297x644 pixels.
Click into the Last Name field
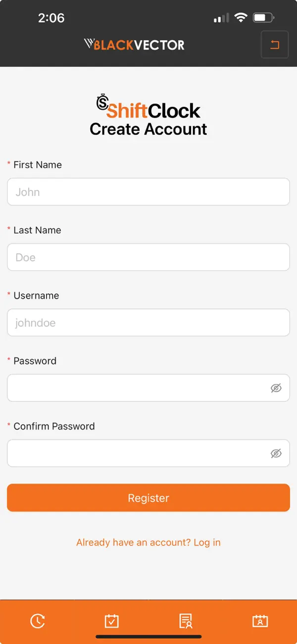148,257
